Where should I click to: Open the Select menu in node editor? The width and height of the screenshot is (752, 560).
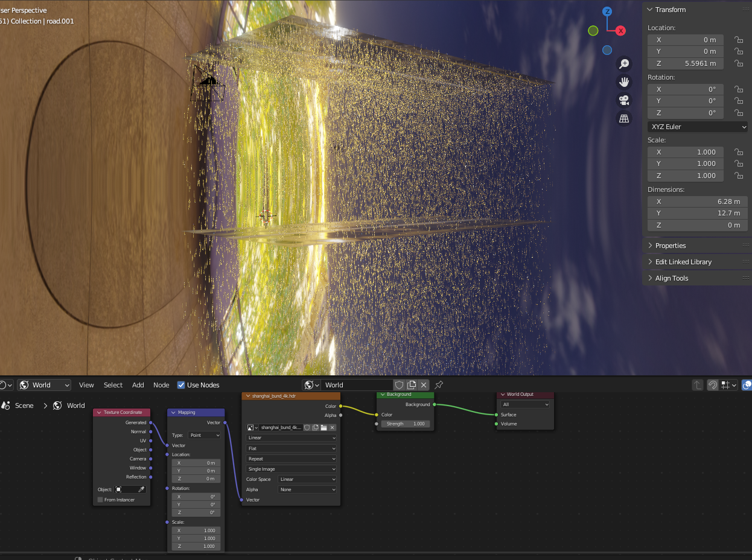click(113, 385)
